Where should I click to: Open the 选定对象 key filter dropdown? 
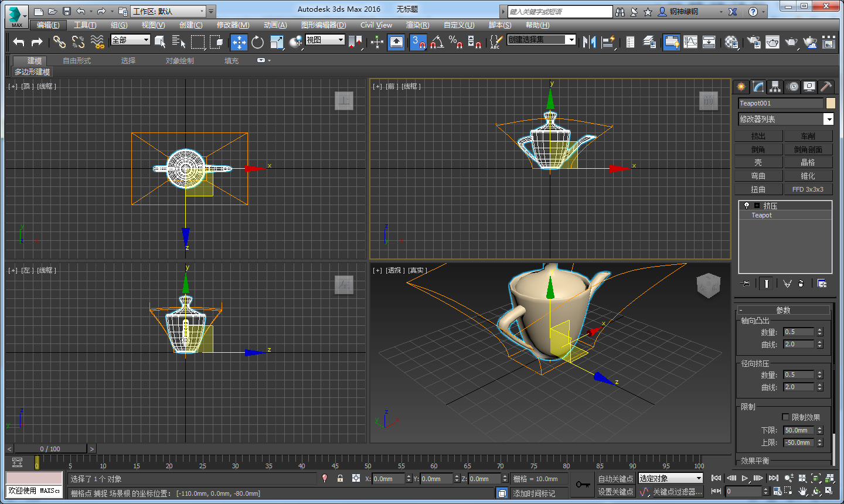pyautogui.click(x=671, y=478)
